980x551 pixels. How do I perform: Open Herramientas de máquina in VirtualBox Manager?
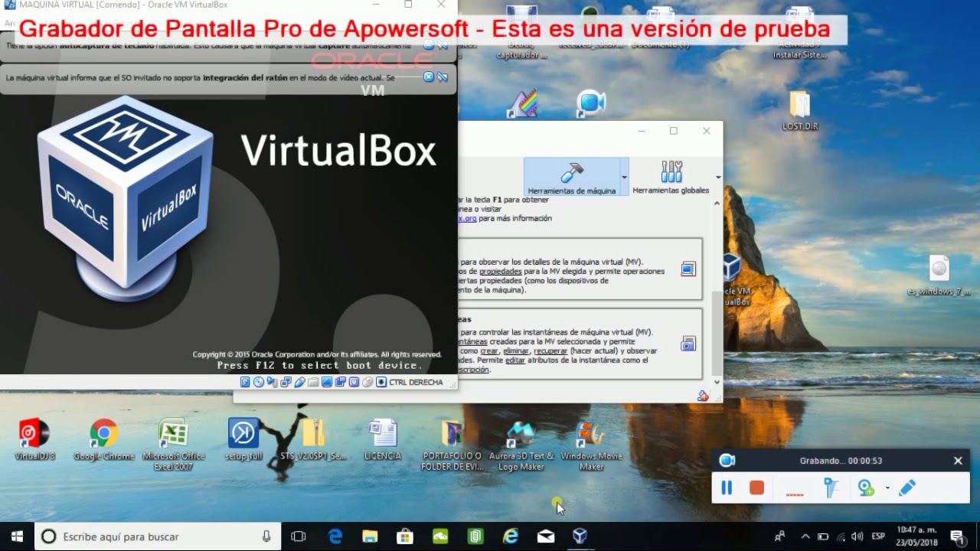coord(572,177)
